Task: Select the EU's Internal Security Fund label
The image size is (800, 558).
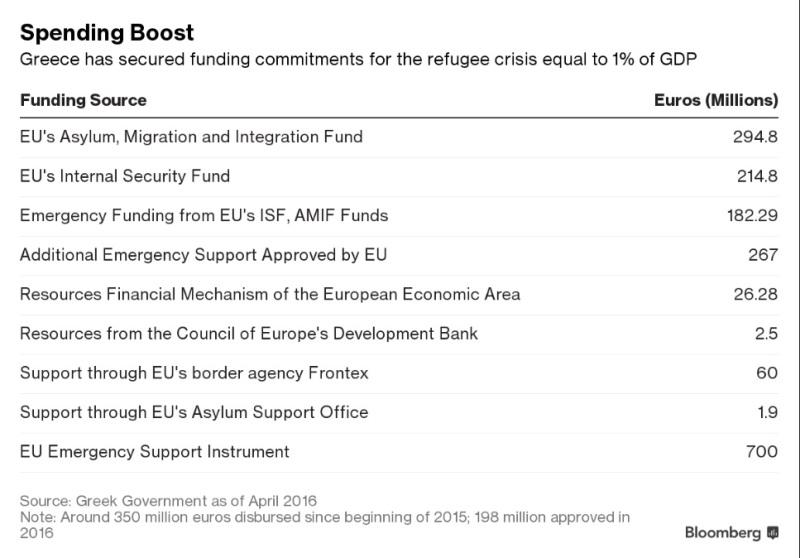Action: [125, 176]
